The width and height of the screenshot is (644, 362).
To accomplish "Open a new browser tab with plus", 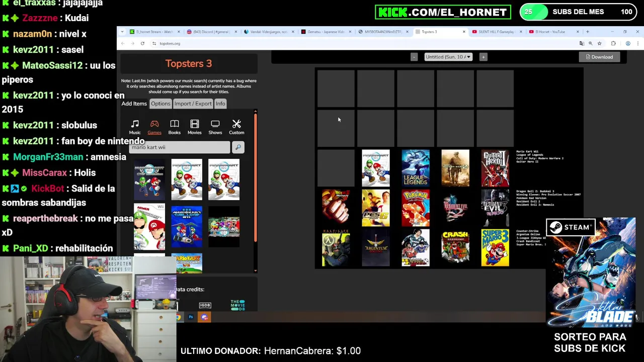I will pos(588,32).
